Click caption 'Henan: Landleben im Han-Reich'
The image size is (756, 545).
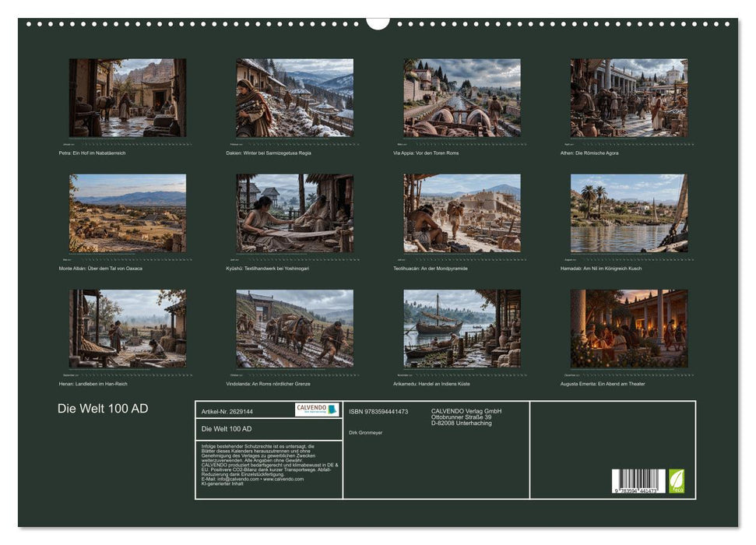[93, 384]
